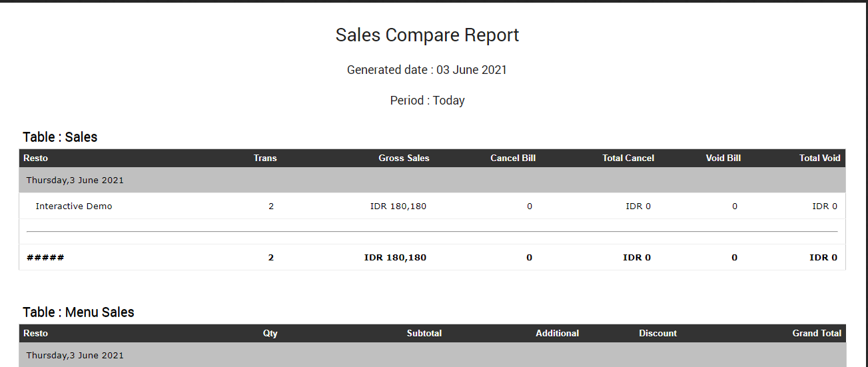Click the Cancel Bill column header
This screenshot has width=868, height=367.
pos(513,159)
